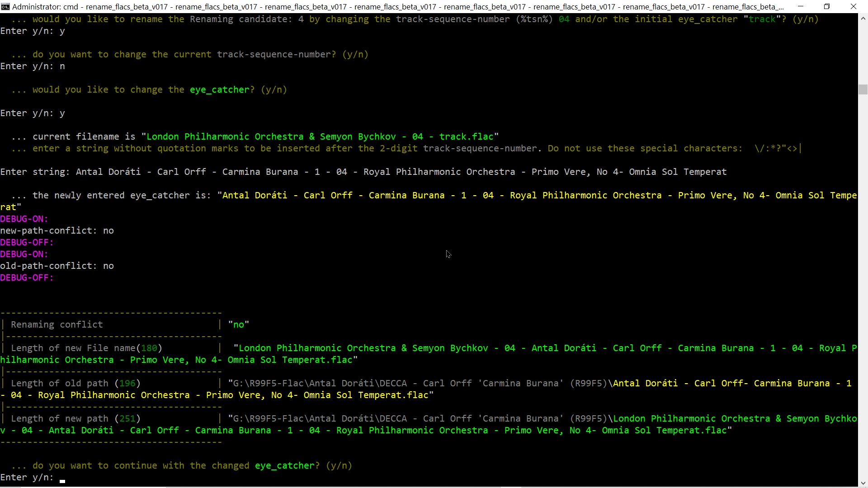This screenshot has width=868, height=488.
Task: Click the green 'track.flac' current filename text
Action: tap(466, 137)
